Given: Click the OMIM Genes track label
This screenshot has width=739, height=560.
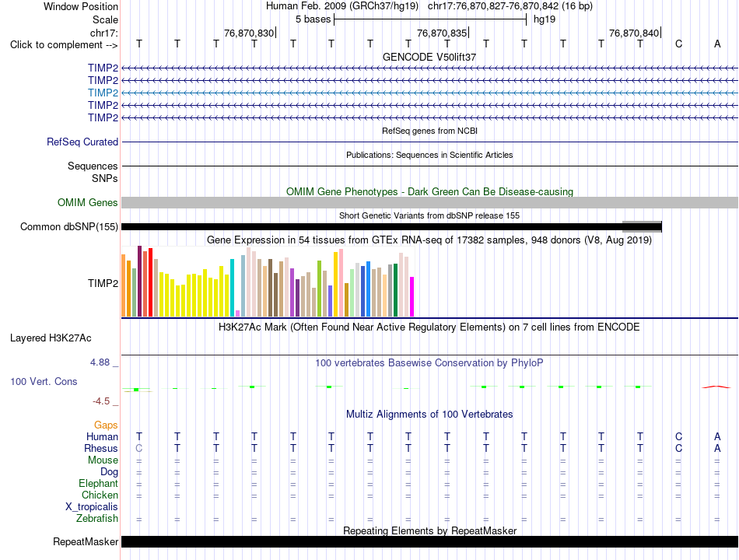Looking at the screenshot, I should [88, 203].
